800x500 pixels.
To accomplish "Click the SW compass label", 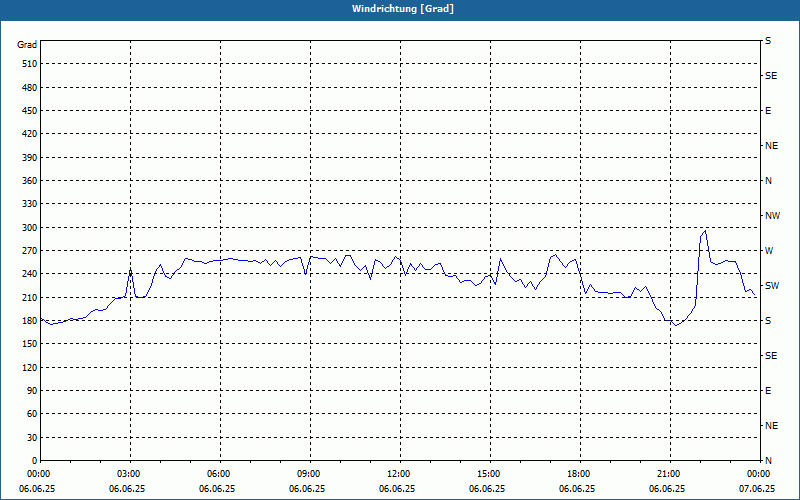I will [x=772, y=286].
